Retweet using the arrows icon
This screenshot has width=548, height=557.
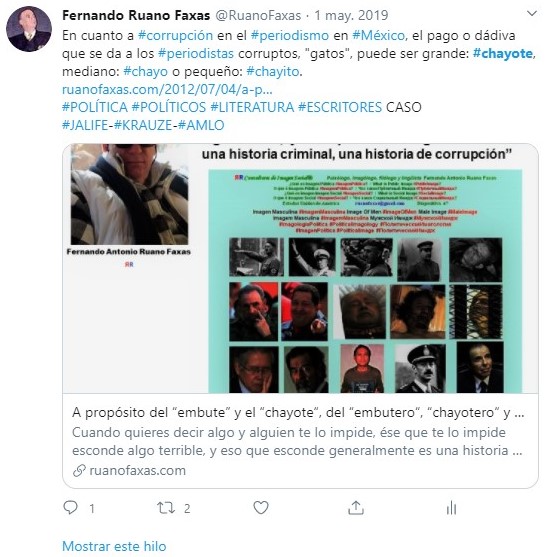[x=166, y=508]
